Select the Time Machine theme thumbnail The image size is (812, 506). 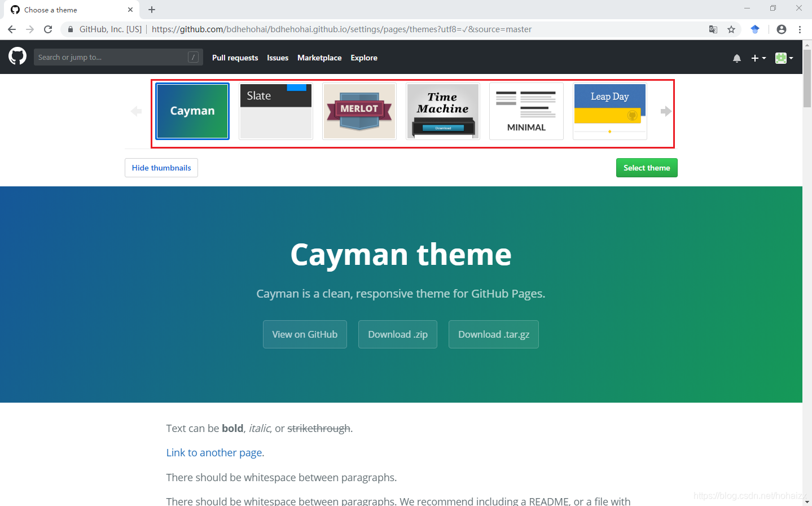pos(443,111)
